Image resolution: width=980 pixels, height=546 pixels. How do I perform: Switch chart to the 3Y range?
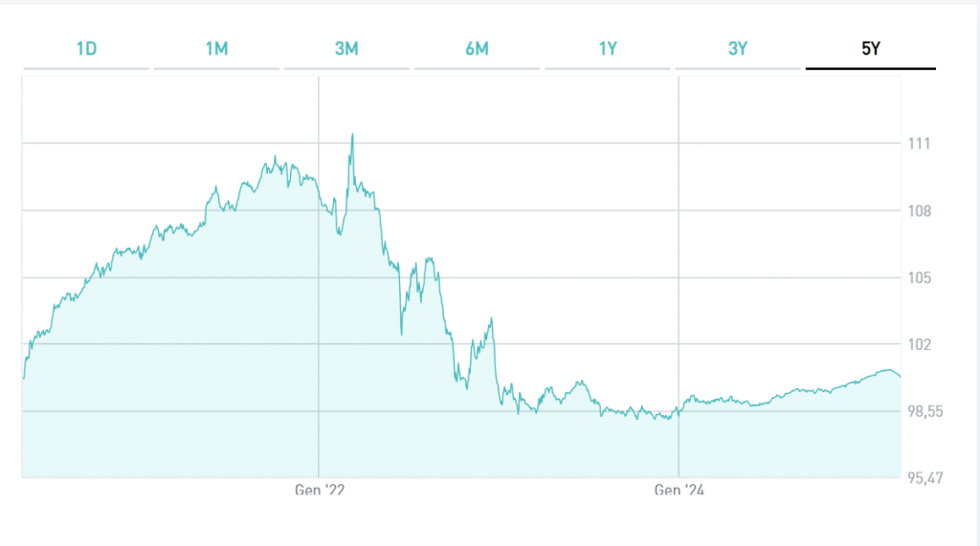738,49
